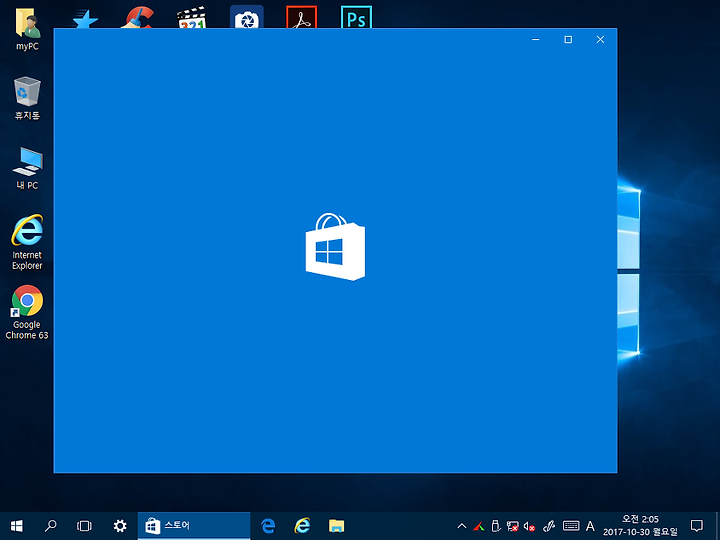
Task: Click the Show desktop sliver
Action: 717,526
